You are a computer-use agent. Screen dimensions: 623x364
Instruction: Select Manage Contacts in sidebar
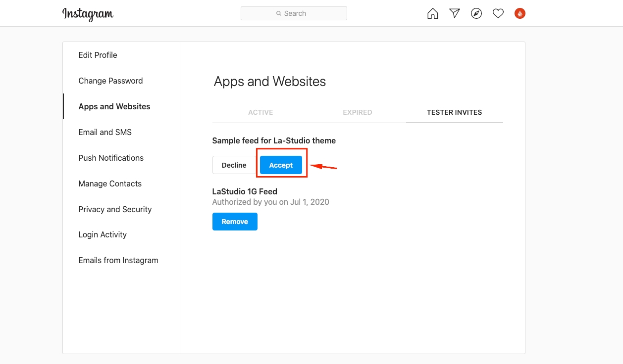110,183
